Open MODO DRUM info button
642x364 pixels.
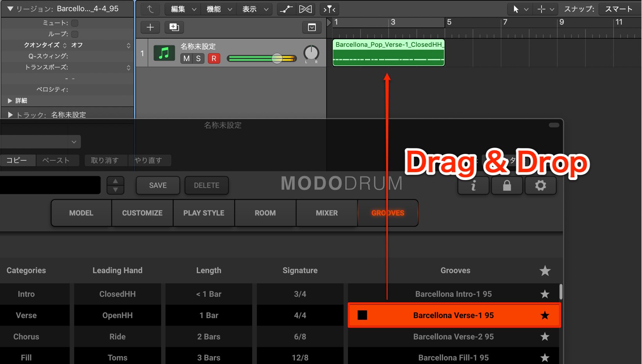[x=473, y=185]
